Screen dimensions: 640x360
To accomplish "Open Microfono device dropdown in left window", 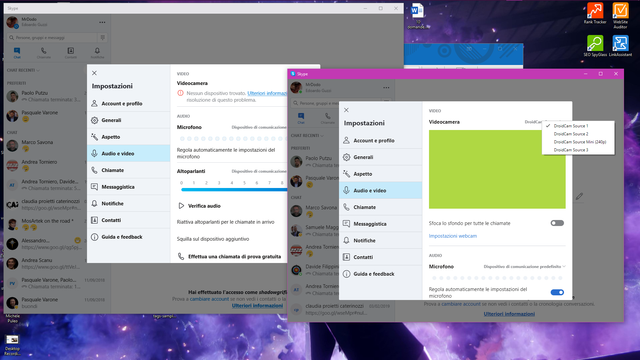I will click(259, 127).
